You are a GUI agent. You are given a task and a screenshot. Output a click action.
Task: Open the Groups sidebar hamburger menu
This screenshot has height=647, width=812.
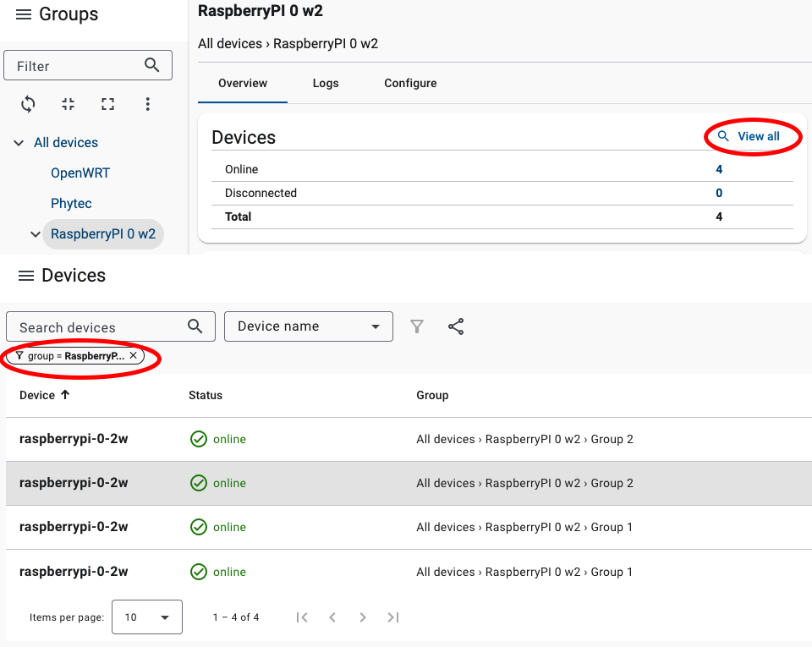click(24, 14)
